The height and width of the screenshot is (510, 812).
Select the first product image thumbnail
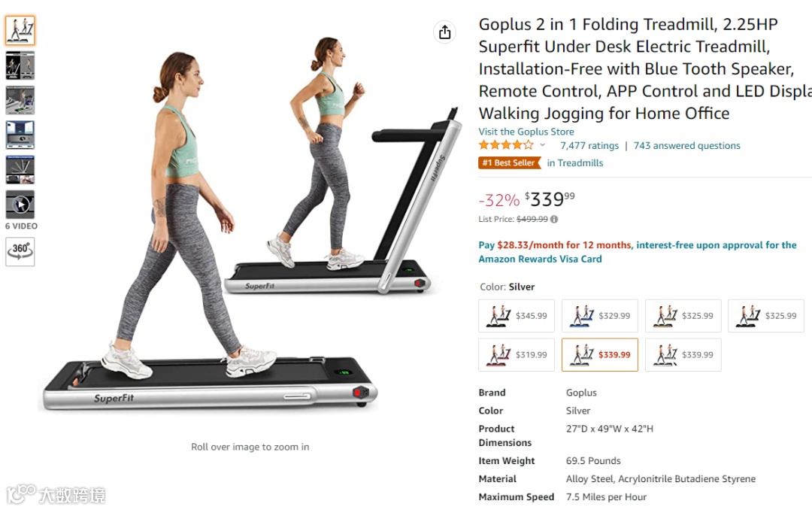tap(20, 30)
